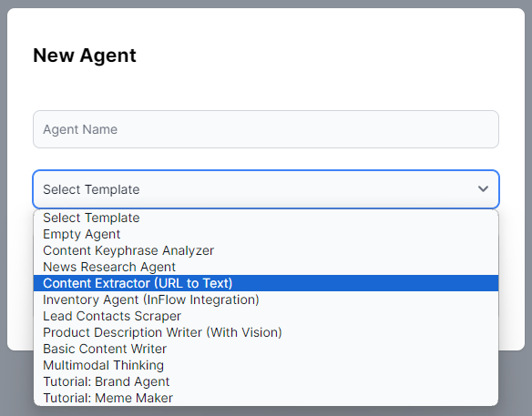Click the Select Template combo box
The width and height of the screenshot is (532, 416).
click(266, 189)
